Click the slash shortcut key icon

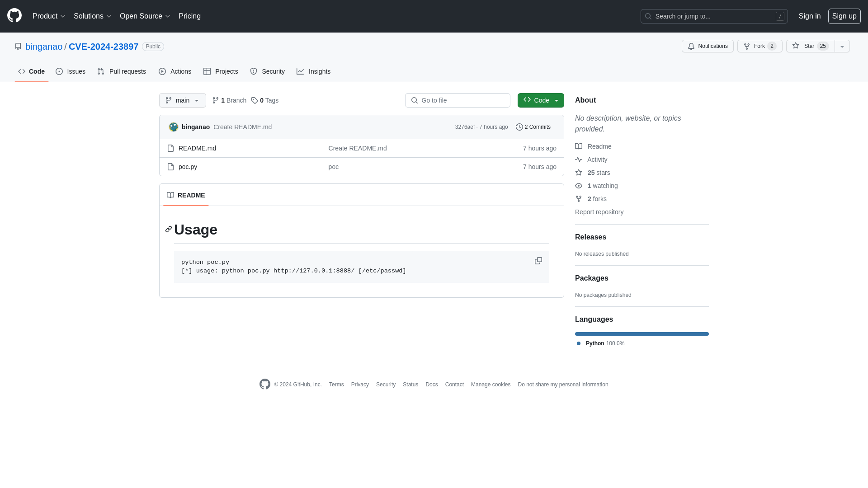click(x=780, y=16)
